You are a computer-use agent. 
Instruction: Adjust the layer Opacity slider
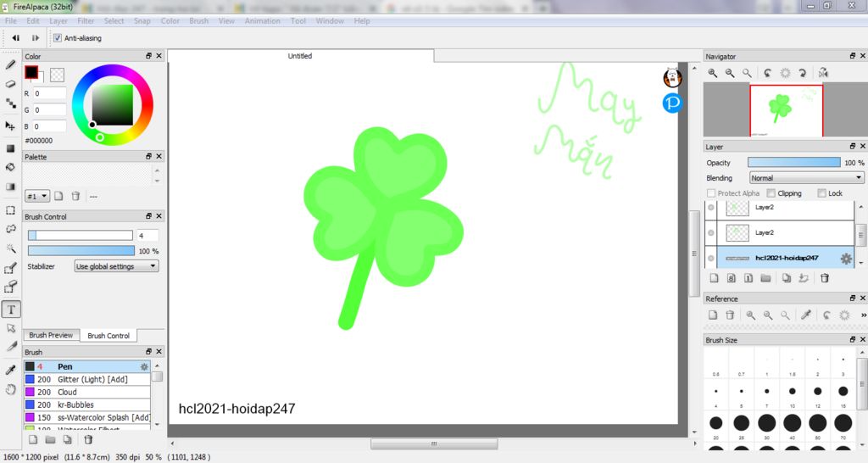point(793,162)
